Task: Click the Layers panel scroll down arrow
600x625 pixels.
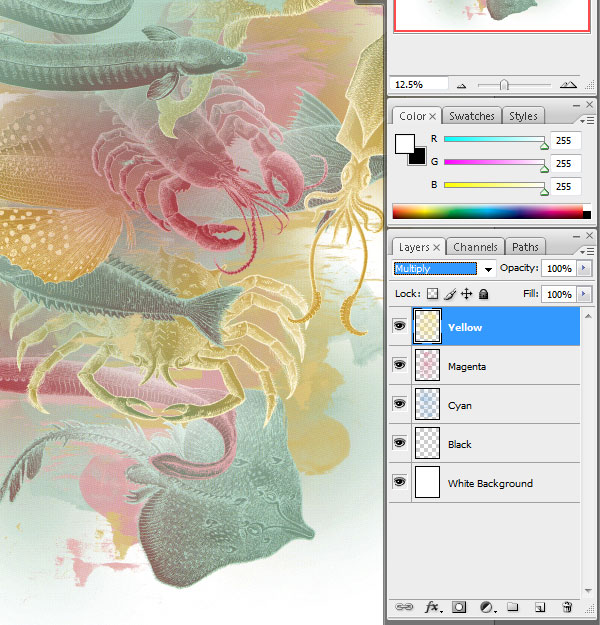Action: click(x=588, y=590)
